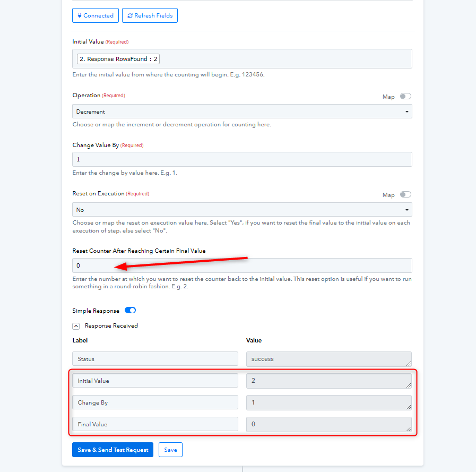Collapse the Response Received section
Screen dimensions: 476x472
point(76,326)
